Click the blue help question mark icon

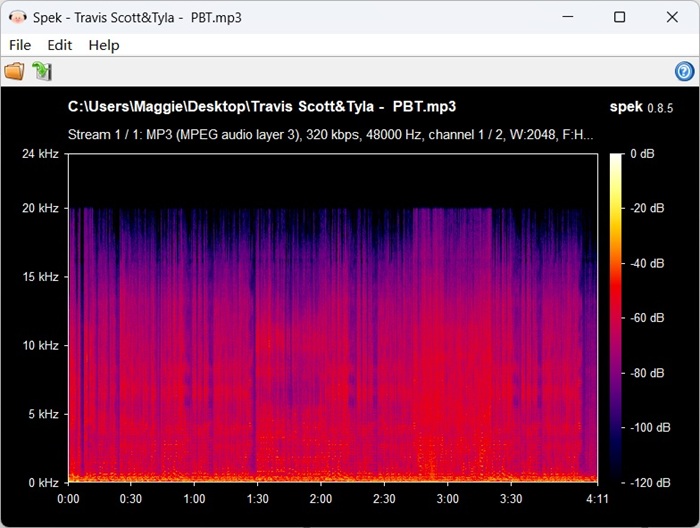pos(684,71)
